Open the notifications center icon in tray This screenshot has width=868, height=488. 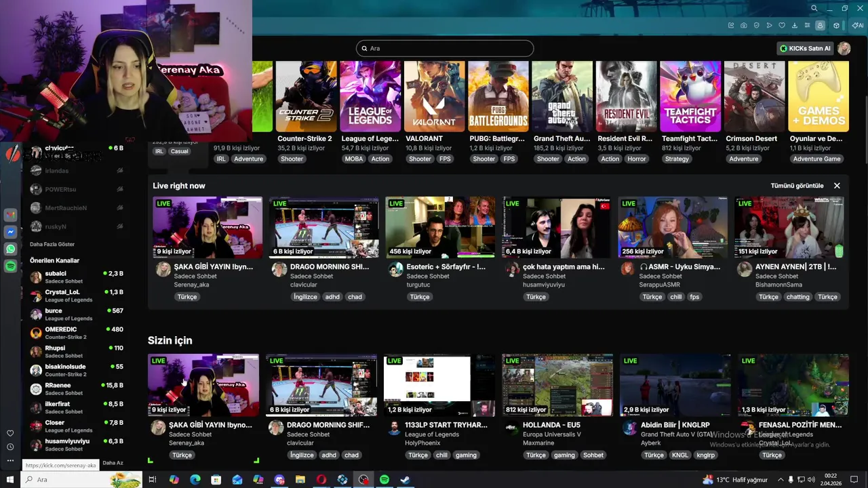(x=854, y=480)
